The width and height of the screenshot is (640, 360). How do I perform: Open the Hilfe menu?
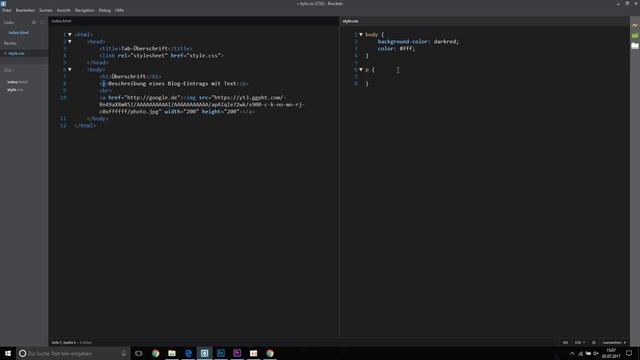(x=119, y=10)
